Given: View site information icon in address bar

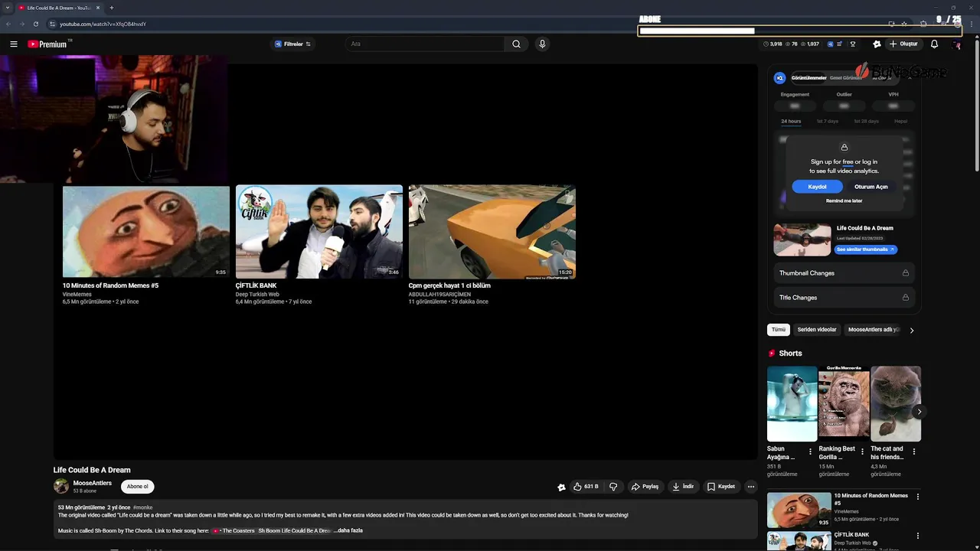Looking at the screenshot, I should [x=52, y=24].
